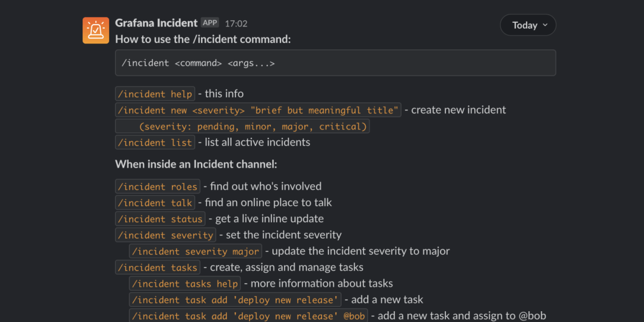Click the deploy new release task add example
The image size is (644, 322).
[x=234, y=300]
